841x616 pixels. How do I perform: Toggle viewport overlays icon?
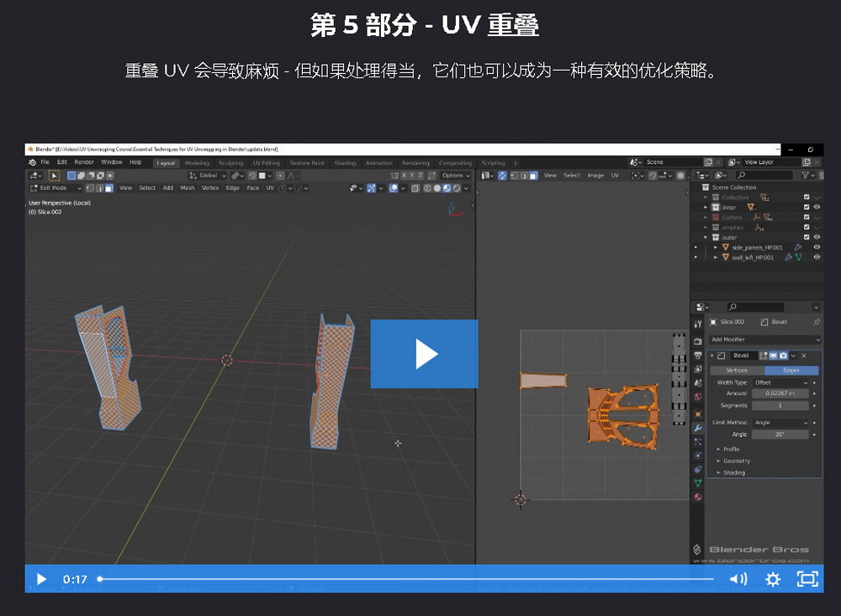[394, 188]
